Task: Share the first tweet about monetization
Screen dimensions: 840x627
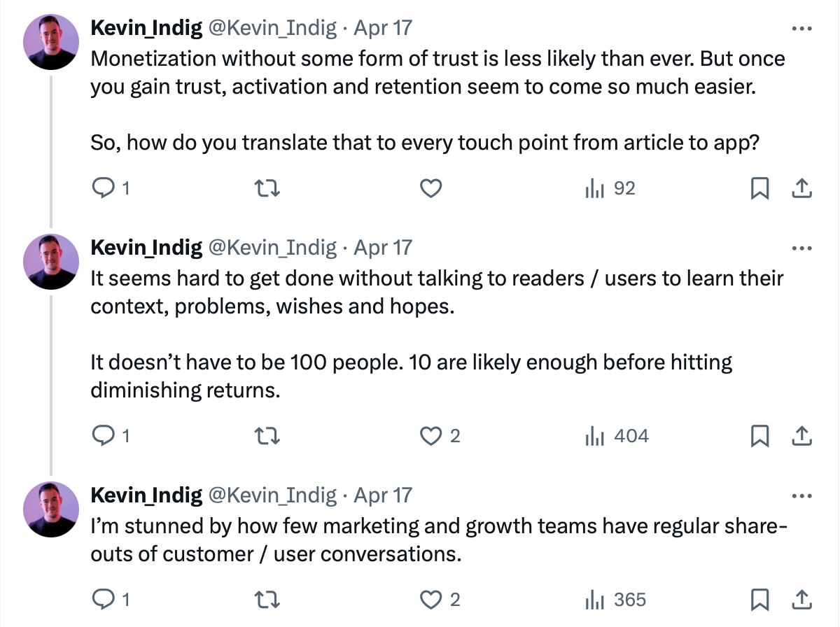Action: [801, 188]
